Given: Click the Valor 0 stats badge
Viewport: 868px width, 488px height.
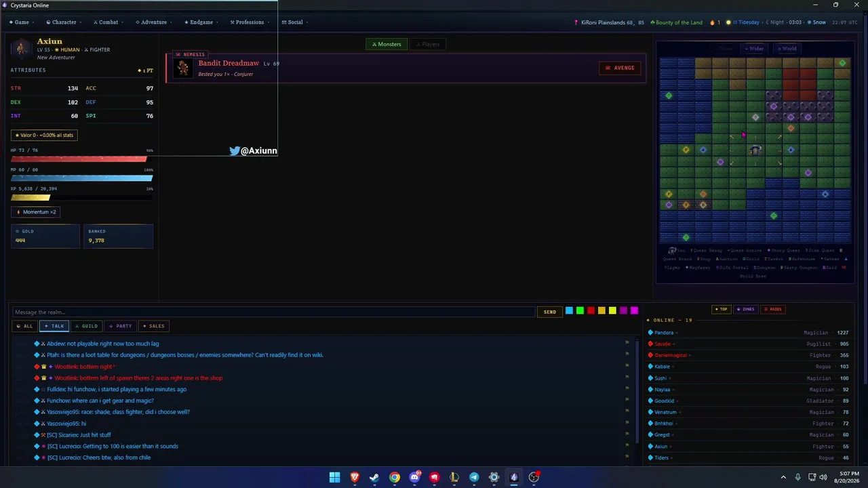Looking at the screenshot, I should click(44, 135).
